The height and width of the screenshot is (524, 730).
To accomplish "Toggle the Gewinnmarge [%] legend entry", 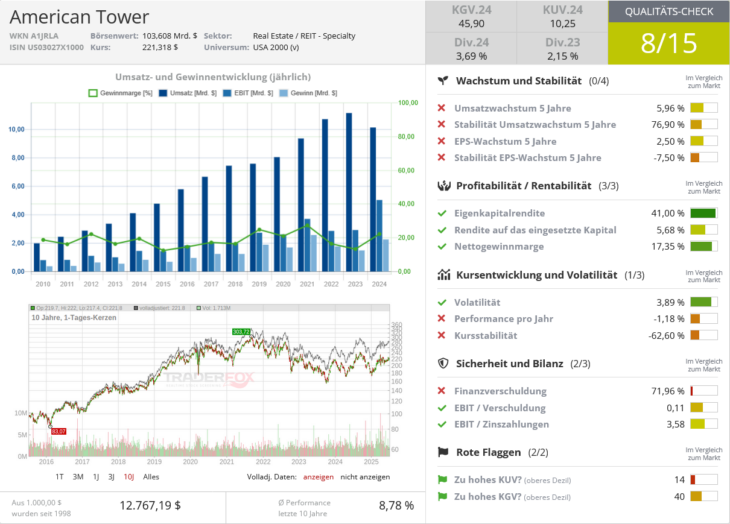I will coord(121,93).
